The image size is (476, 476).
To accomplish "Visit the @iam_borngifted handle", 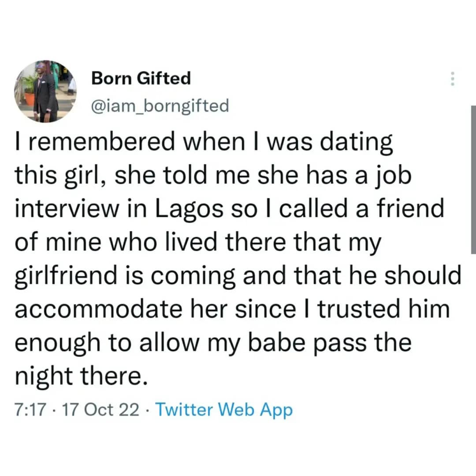I will point(160,106).
